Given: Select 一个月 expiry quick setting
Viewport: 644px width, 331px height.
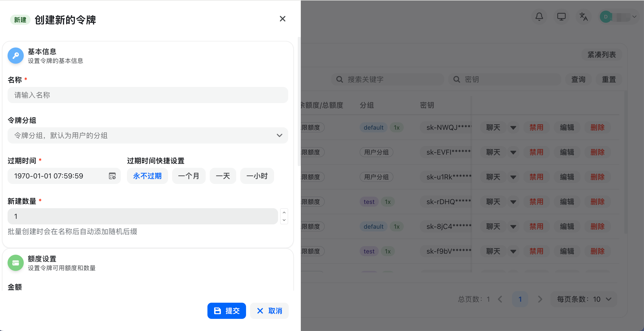Looking at the screenshot, I should tap(189, 176).
